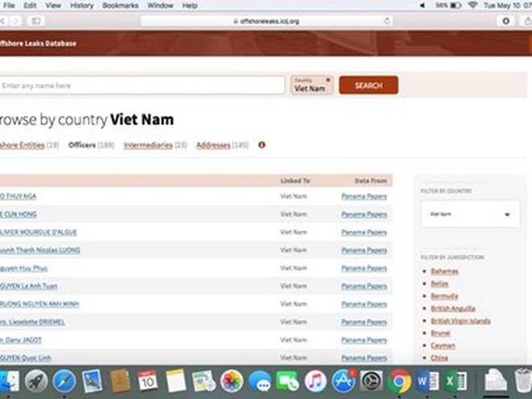The width and height of the screenshot is (532, 399).
Task: Filter by the British Anguilla jurisdiction
Action: (x=453, y=309)
